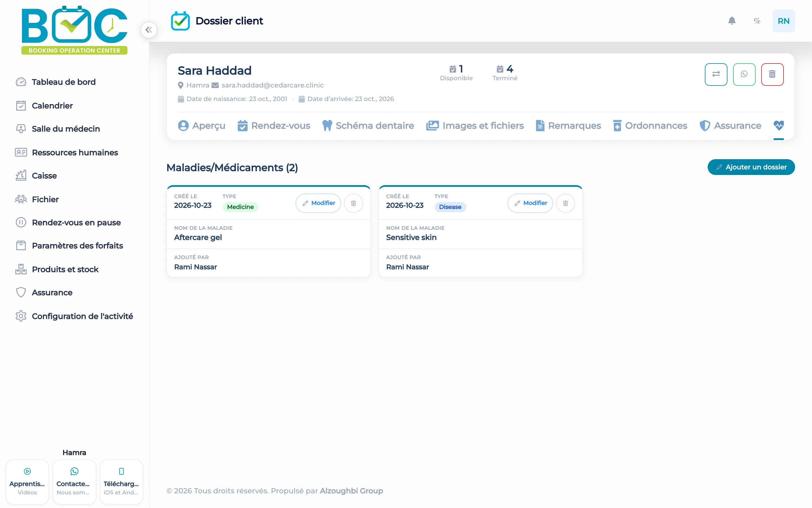This screenshot has height=508, width=812.
Task: Modify the Aftercare gel record
Action: (318, 203)
